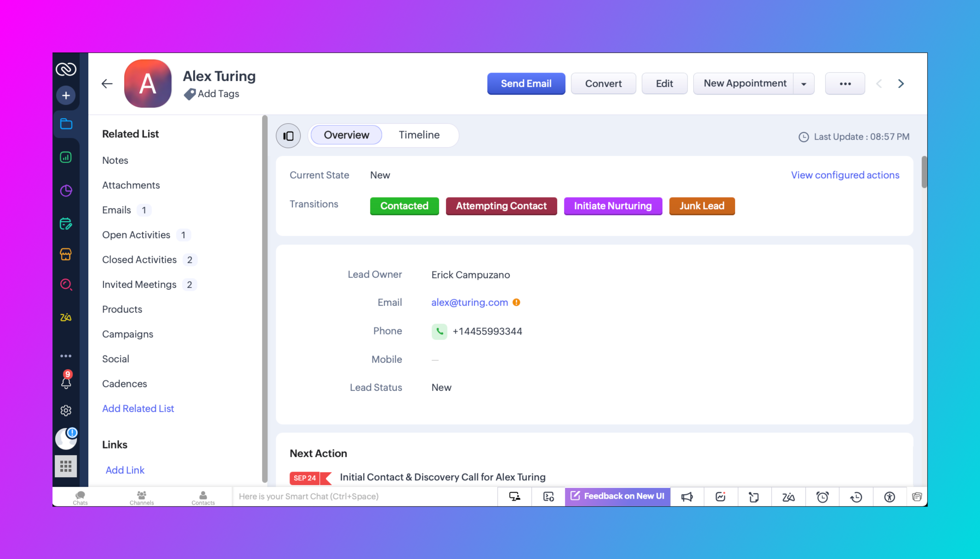Click the plus create-new icon in sidebar
This screenshot has width=980, height=559.
tap(66, 95)
